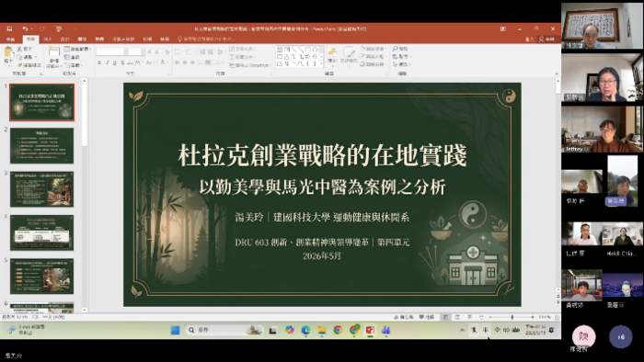The height and width of the screenshot is (362, 644).
Task: Click the zoom out minus button
Action: coord(490,317)
